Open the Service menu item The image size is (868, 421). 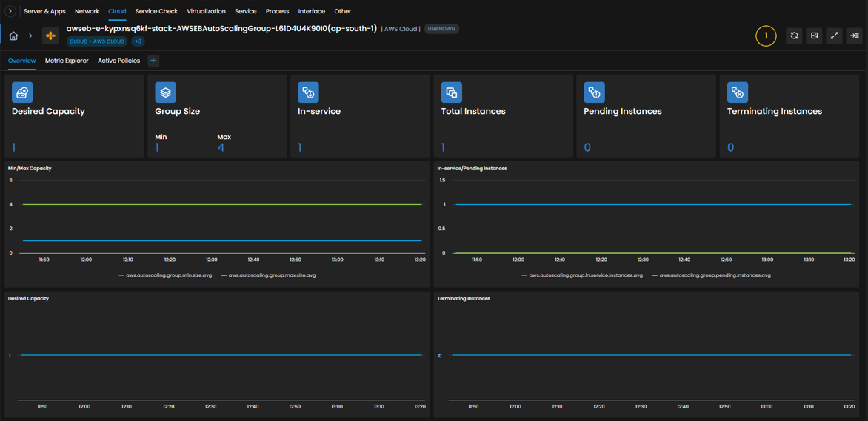coord(245,11)
